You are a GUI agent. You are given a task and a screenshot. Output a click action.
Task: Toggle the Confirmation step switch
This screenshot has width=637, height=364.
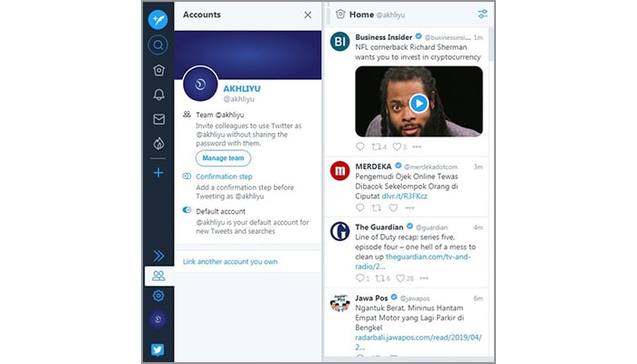pyautogui.click(x=187, y=177)
